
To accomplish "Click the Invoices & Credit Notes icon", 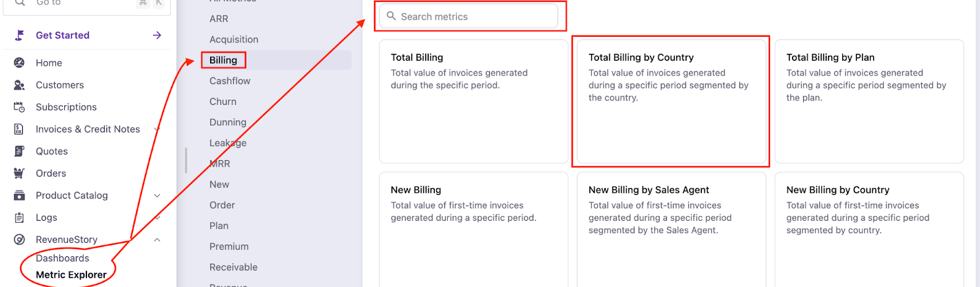I will tap(19, 129).
